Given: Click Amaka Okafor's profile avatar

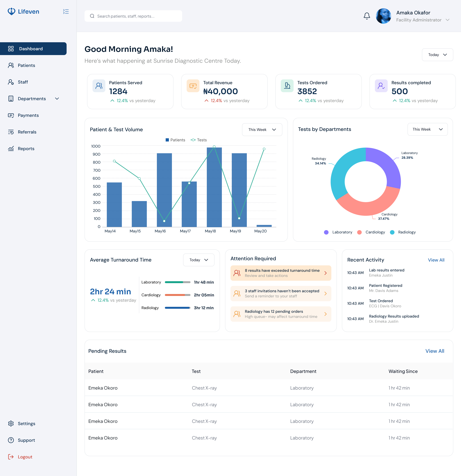Looking at the screenshot, I should pyautogui.click(x=384, y=16).
